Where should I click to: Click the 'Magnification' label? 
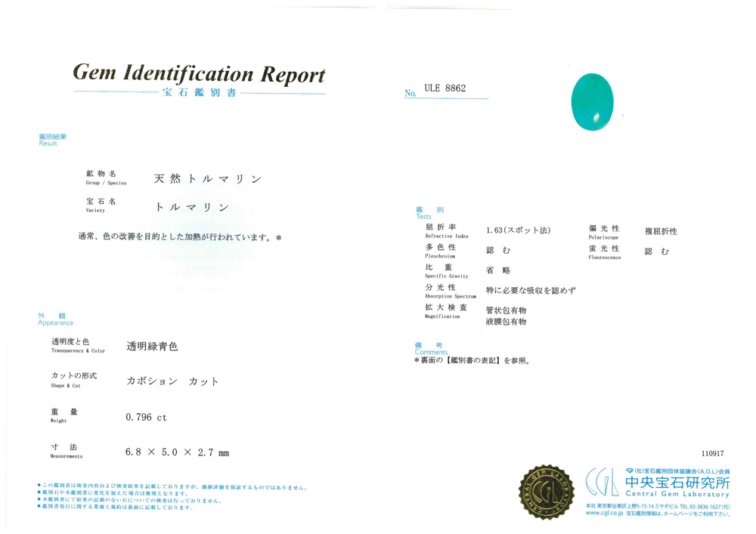point(442,316)
